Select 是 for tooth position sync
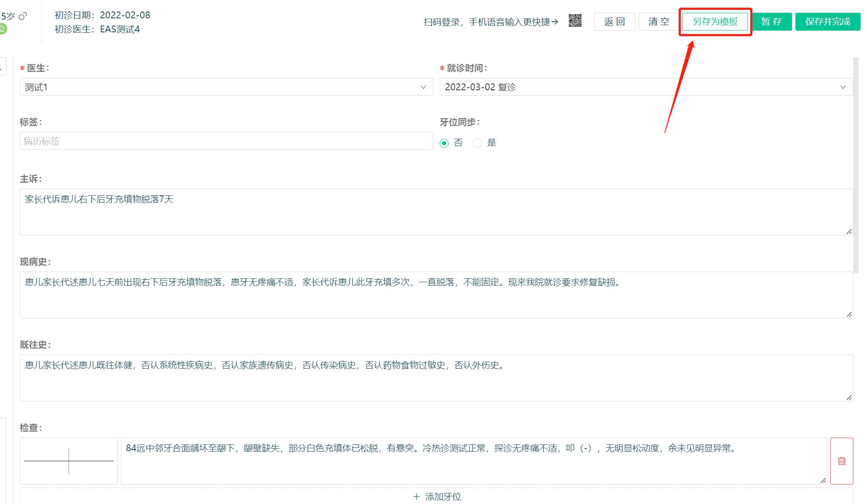The image size is (867, 504). click(x=478, y=143)
